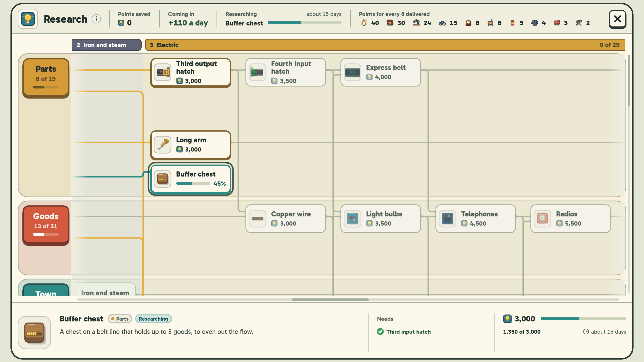Click the Light bulbs node icon
644x362 pixels.
point(353,219)
